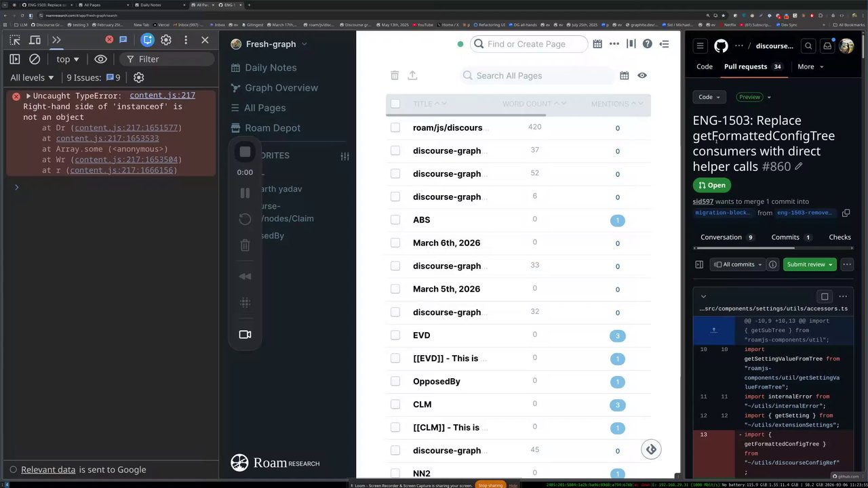Open the All levels log dropdown
Image resolution: width=868 pixels, height=488 pixels.
point(32,77)
